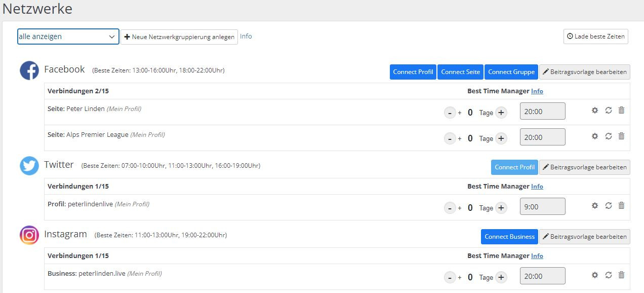This screenshot has width=644, height=293.
Task: Open settings gear for peterlinden.live Instagram
Action: 595,275
